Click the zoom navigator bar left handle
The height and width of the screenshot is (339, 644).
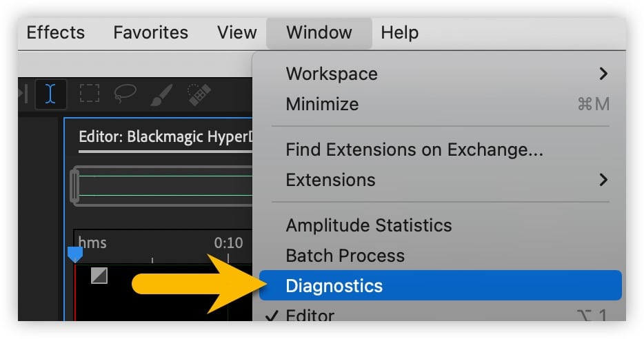pyautogui.click(x=74, y=186)
